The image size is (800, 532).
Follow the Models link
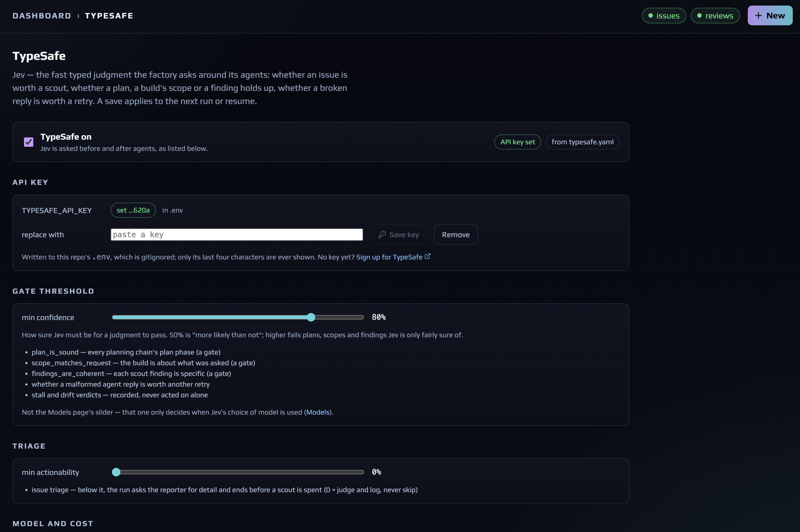(x=318, y=412)
